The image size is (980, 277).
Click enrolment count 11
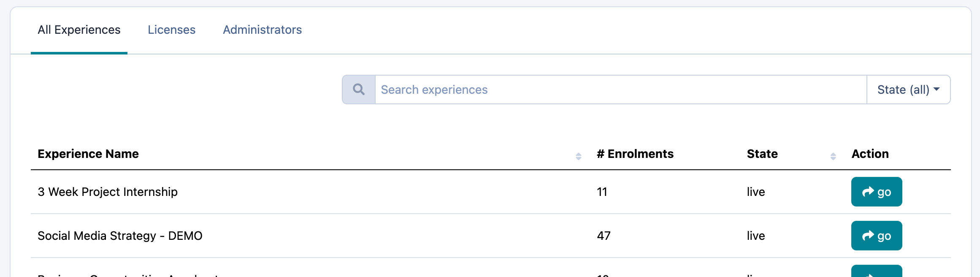tap(602, 192)
